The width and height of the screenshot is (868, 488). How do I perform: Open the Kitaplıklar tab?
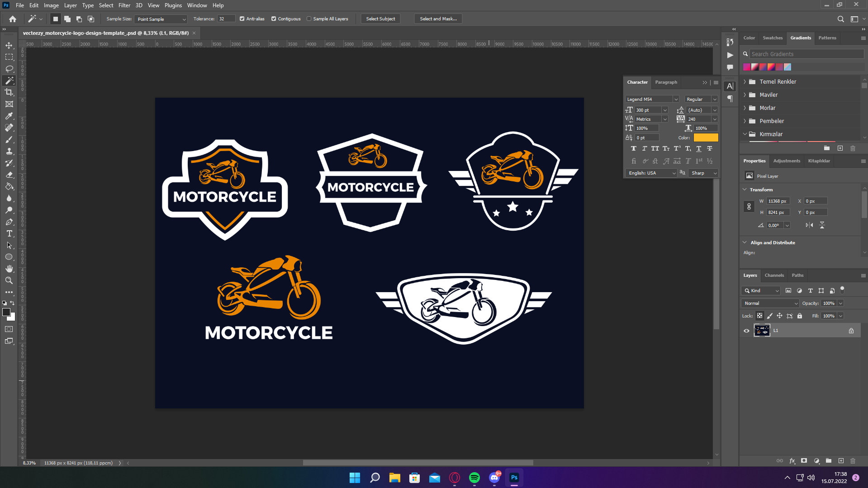point(819,161)
